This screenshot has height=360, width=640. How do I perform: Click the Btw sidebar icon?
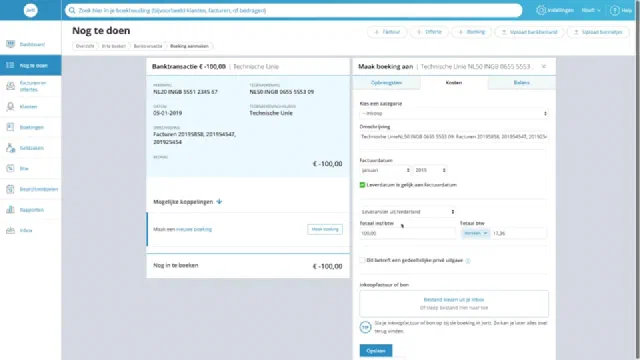pos(11,168)
